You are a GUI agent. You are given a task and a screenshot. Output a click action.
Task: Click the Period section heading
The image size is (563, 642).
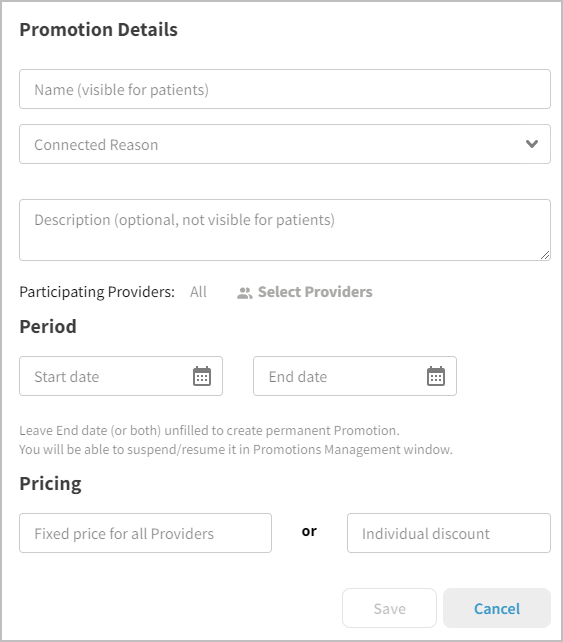(x=48, y=326)
